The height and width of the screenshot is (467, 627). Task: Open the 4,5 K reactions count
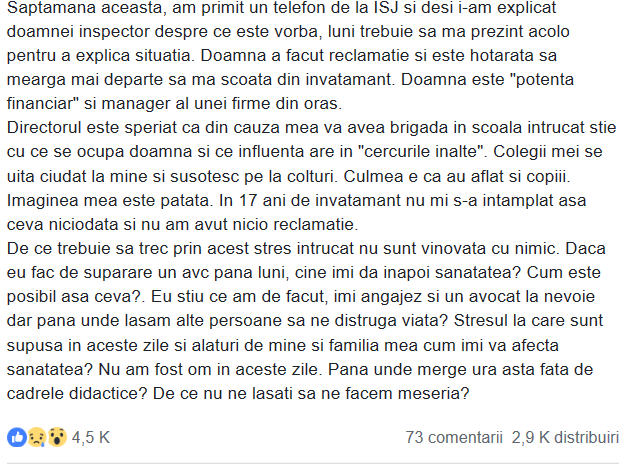pos(91,437)
